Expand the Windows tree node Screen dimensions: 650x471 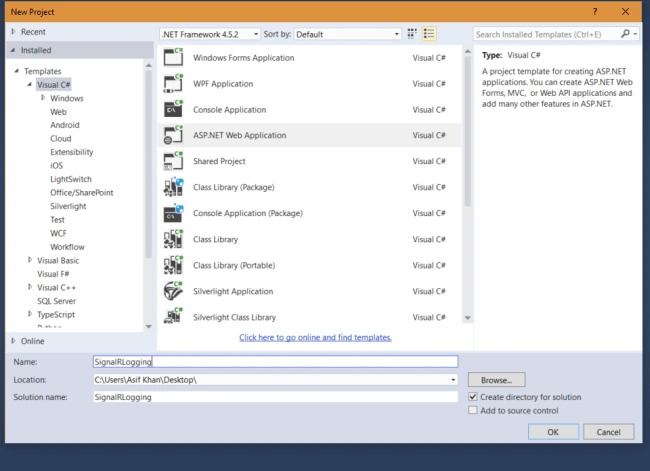tap(43, 98)
